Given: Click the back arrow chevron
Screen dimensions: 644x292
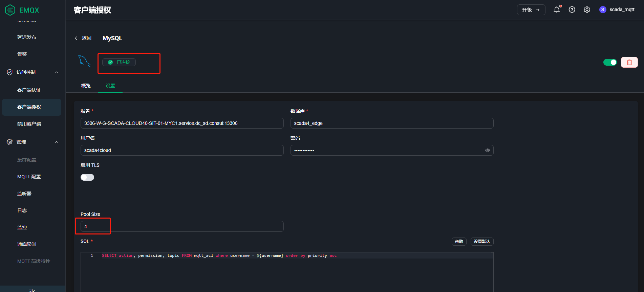Looking at the screenshot, I should click(76, 38).
